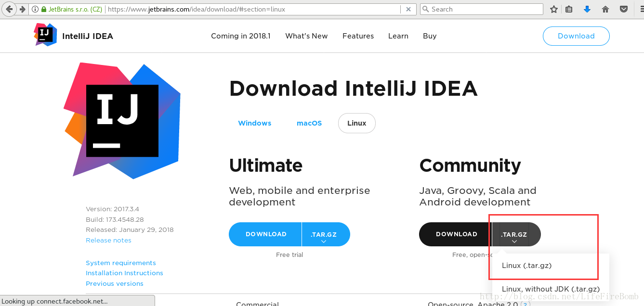This screenshot has width=644, height=306.
Task: Click the header Download button
Action: click(576, 36)
